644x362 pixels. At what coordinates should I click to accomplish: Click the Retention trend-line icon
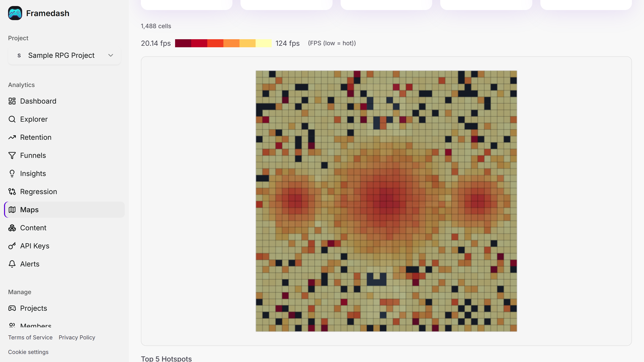click(12, 137)
